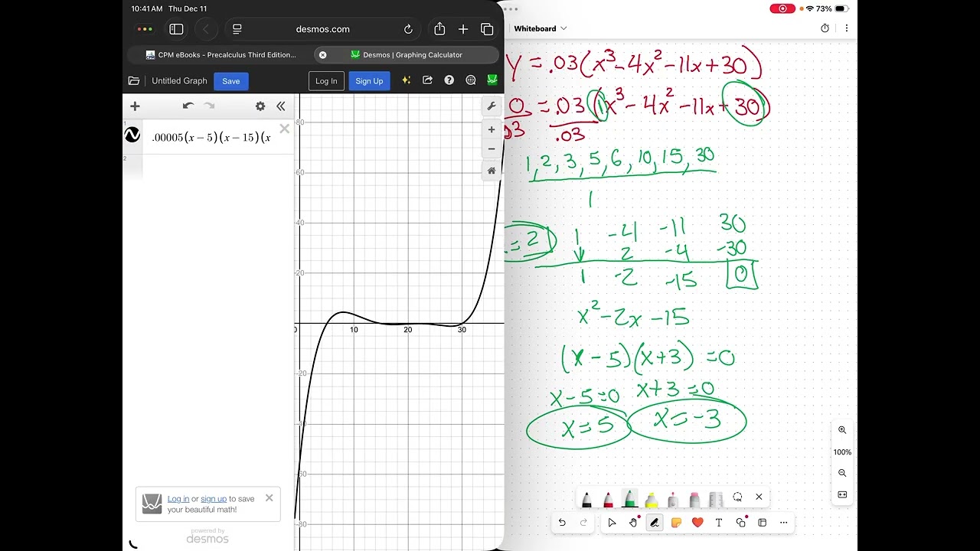
Task: Select the Desmos Graphing Calculator tab
Action: 407,55
